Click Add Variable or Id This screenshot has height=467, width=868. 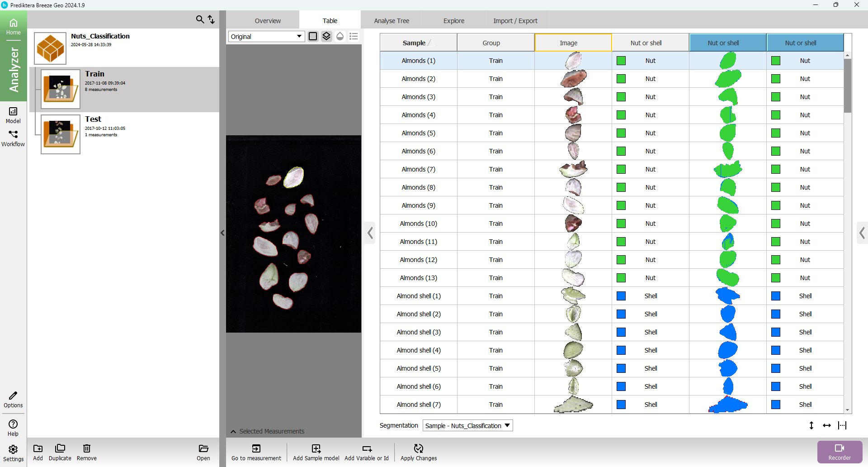pos(367,452)
